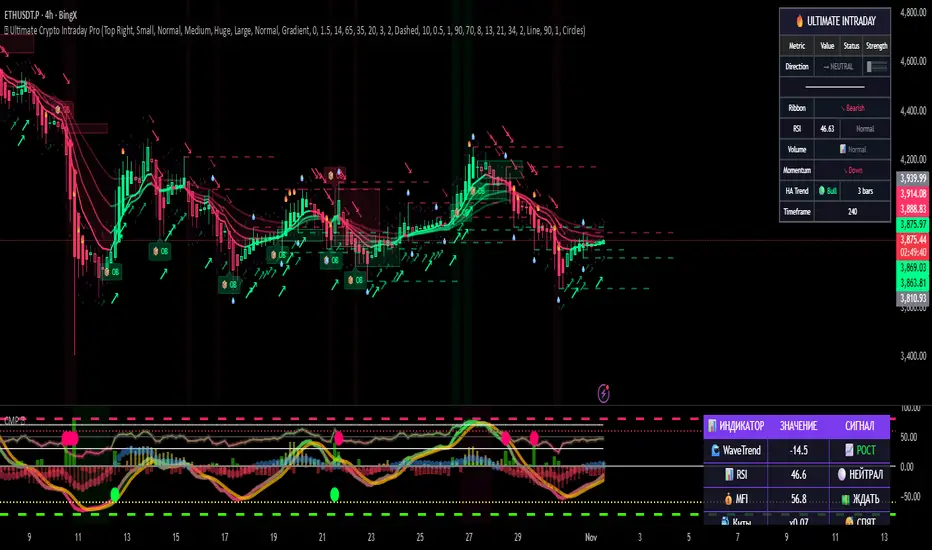Click the bar chart icon in Volume row

(843, 149)
